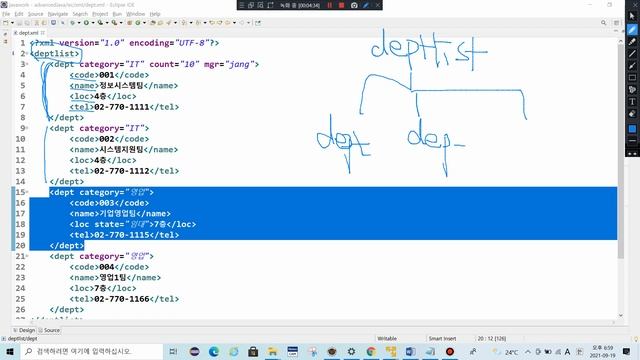This screenshot has height=360, width=640.
Task: Stop the screen recording
Action: tap(342, 5)
